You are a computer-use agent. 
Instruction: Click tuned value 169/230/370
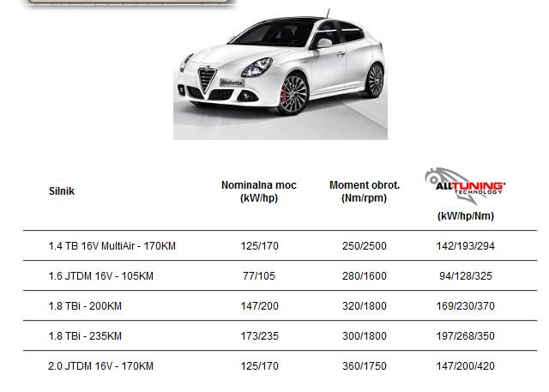click(x=466, y=306)
